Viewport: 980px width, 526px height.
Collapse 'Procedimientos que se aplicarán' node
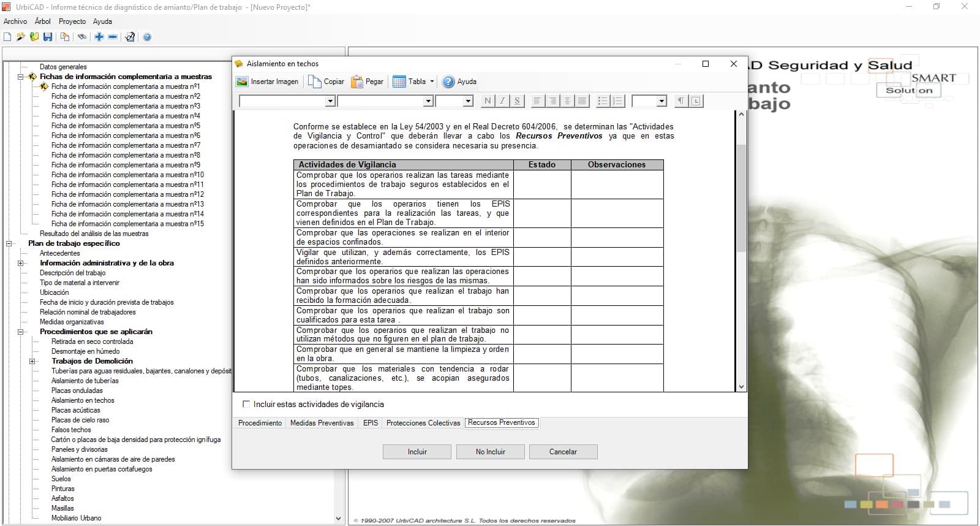click(20, 332)
